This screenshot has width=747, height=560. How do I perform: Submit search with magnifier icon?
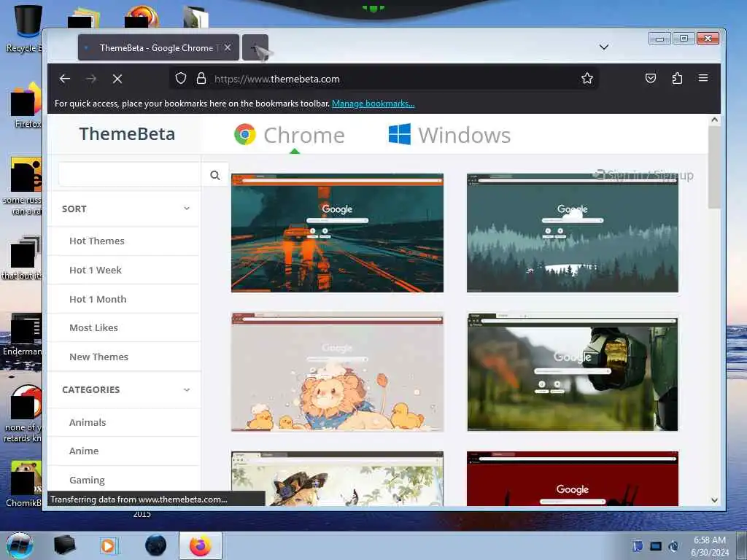(215, 175)
